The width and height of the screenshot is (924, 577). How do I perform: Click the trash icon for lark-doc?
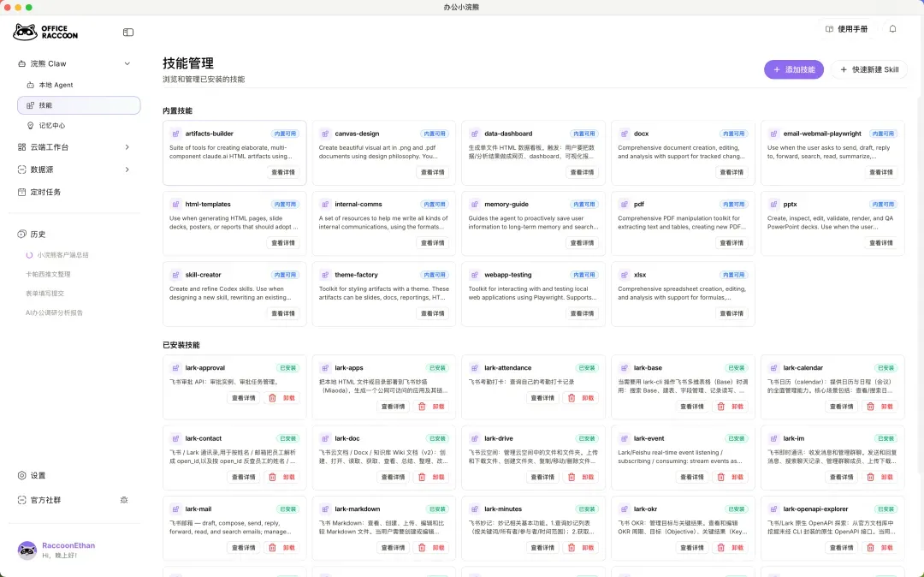click(422, 478)
